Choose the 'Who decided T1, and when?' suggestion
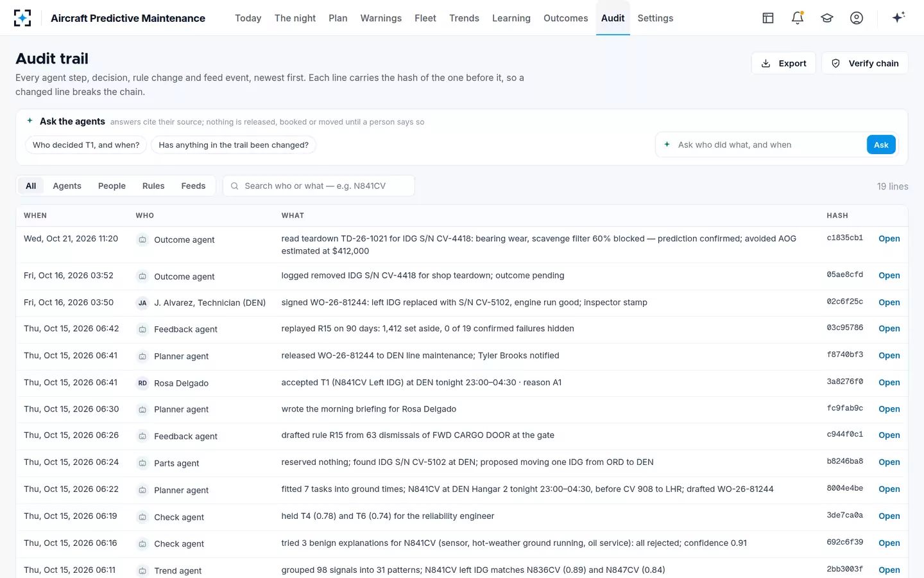 coord(86,145)
